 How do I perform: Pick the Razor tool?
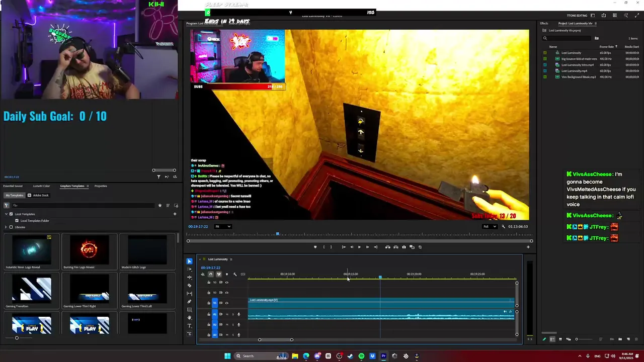(189, 285)
